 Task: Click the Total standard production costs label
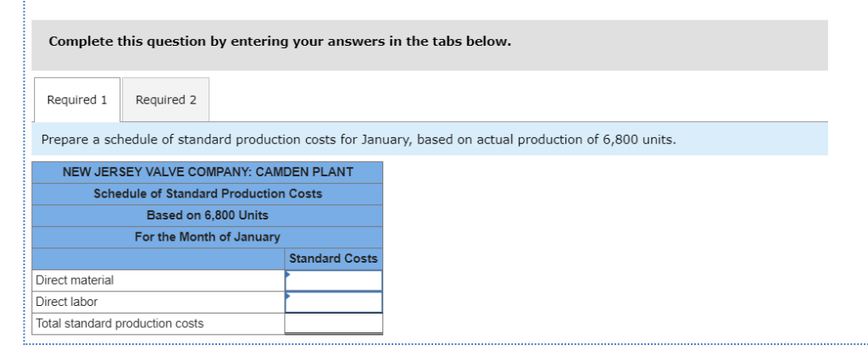120,324
